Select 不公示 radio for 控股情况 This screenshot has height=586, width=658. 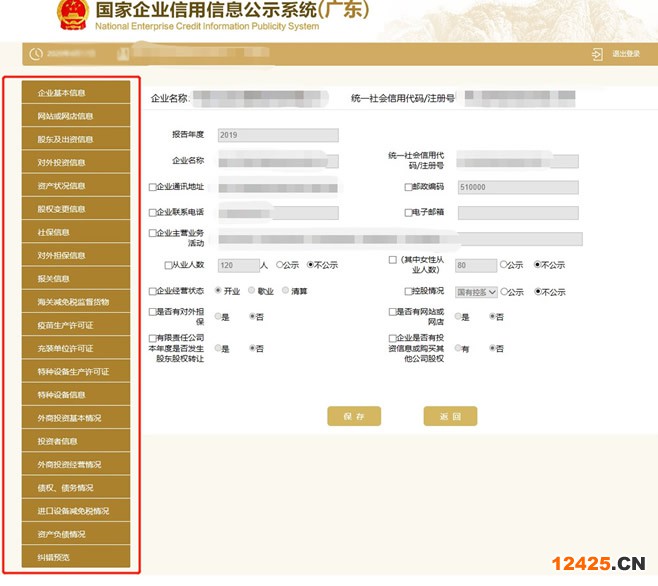coord(538,291)
